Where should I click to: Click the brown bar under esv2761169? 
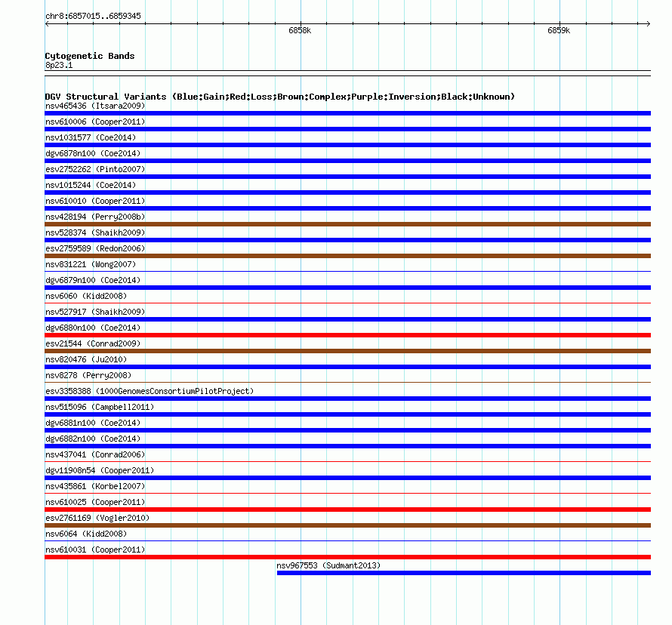(x=347, y=525)
